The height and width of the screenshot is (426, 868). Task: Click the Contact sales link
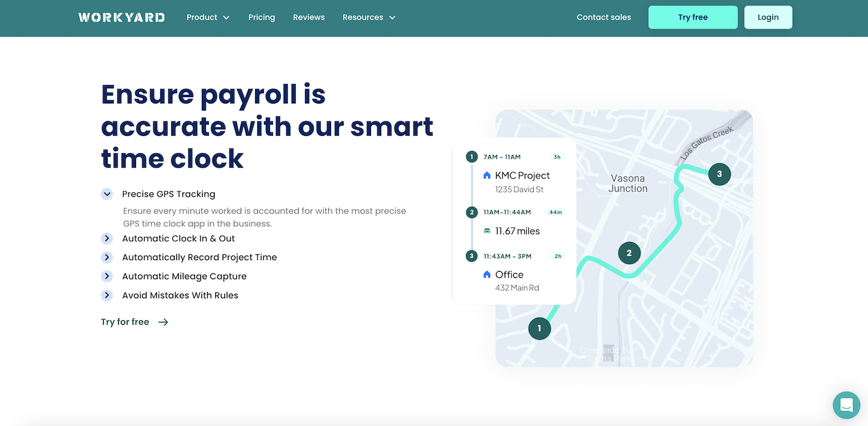(604, 17)
